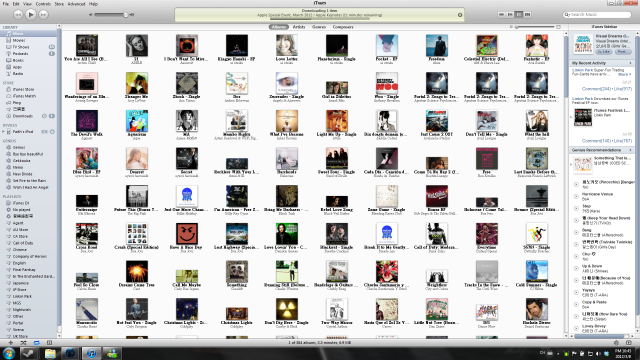Image resolution: width=640 pixels, height=360 pixels.
Task: Click the More link in Recent Activity
Action: click(x=624, y=74)
